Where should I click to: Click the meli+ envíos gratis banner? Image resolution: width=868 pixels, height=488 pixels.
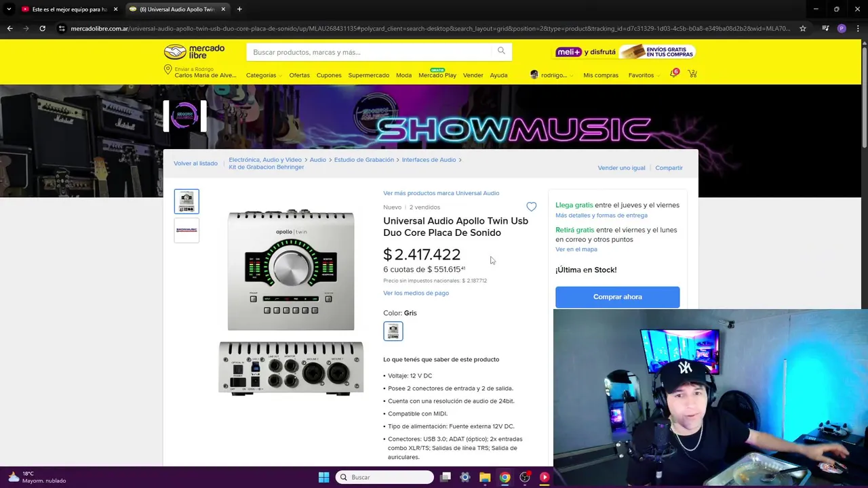(625, 52)
